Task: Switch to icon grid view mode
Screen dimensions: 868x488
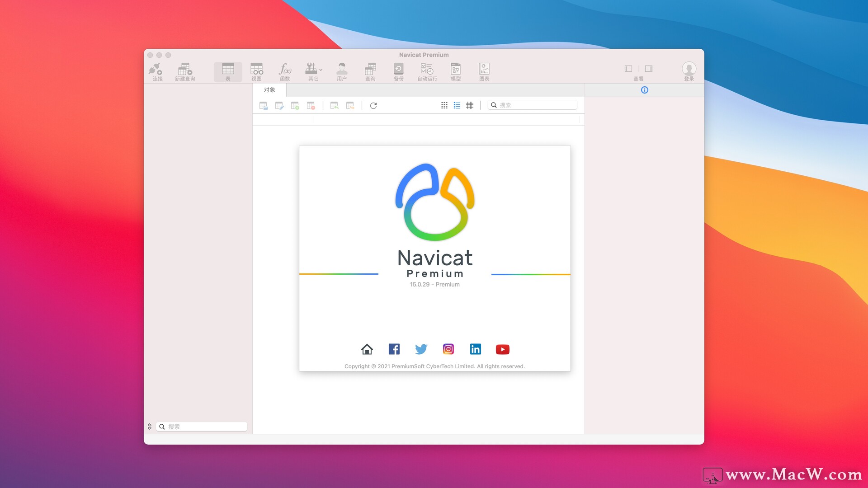Action: (444, 105)
